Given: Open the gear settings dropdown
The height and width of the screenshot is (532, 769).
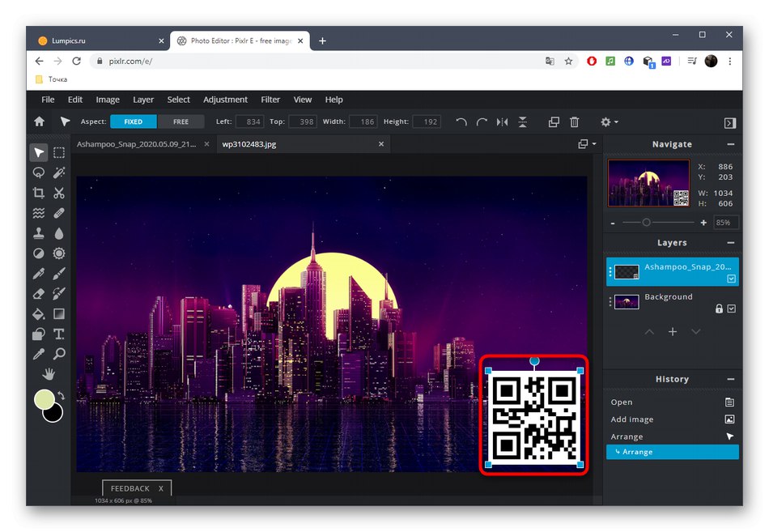Looking at the screenshot, I should pos(609,122).
